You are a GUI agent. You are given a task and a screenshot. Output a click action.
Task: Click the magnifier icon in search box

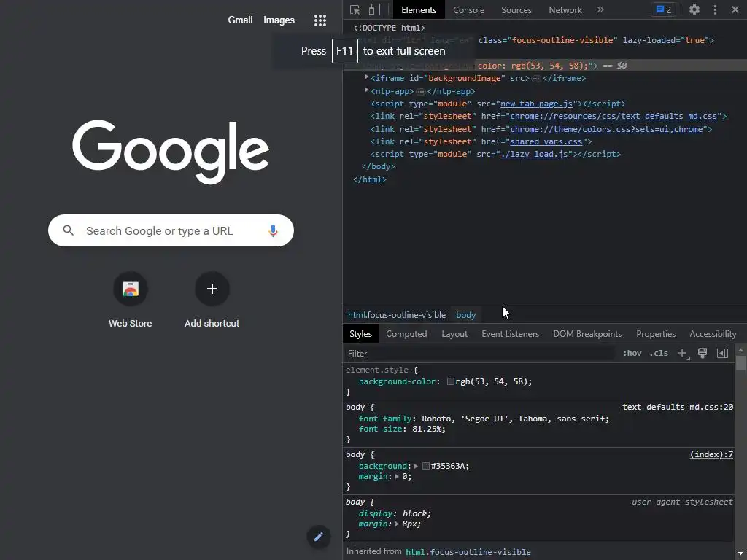[x=68, y=230]
